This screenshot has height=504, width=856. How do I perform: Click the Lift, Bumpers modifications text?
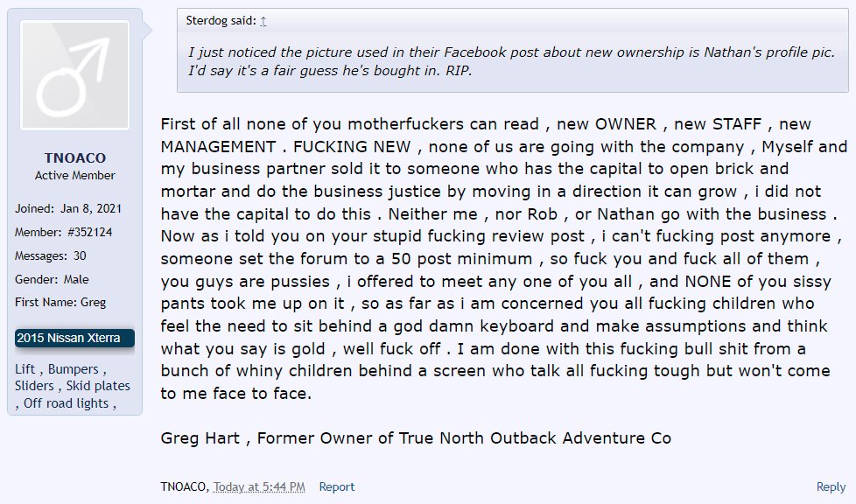tap(60, 369)
